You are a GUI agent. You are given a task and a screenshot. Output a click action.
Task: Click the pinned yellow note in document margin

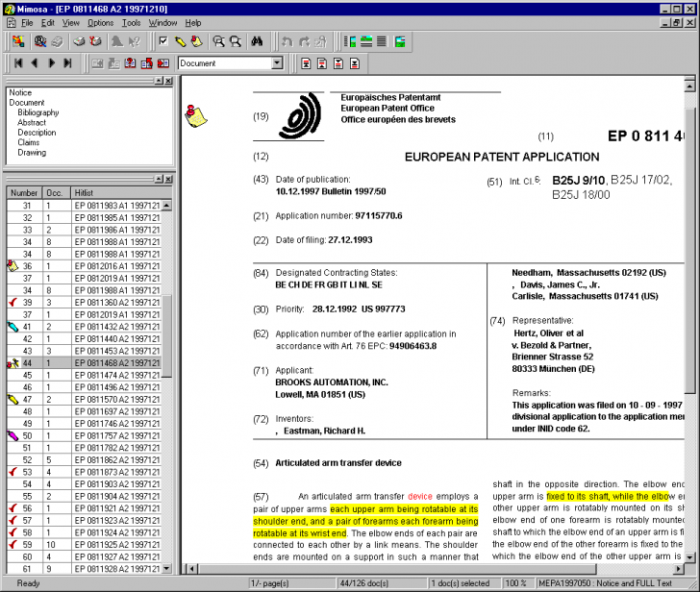click(x=195, y=116)
